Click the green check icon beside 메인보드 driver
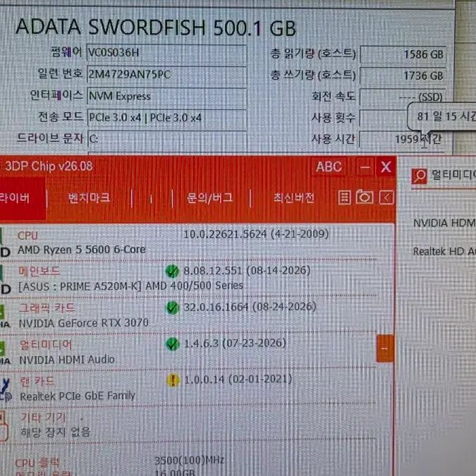Image resolution: width=476 pixels, height=476 pixels. (x=172, y=271)
